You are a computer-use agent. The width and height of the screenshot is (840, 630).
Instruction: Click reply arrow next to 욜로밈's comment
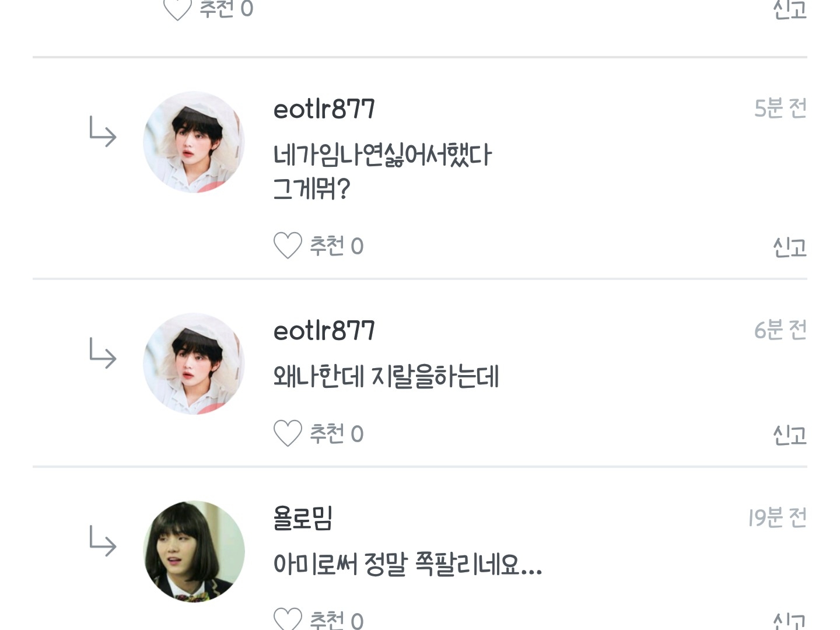[103, 541]
